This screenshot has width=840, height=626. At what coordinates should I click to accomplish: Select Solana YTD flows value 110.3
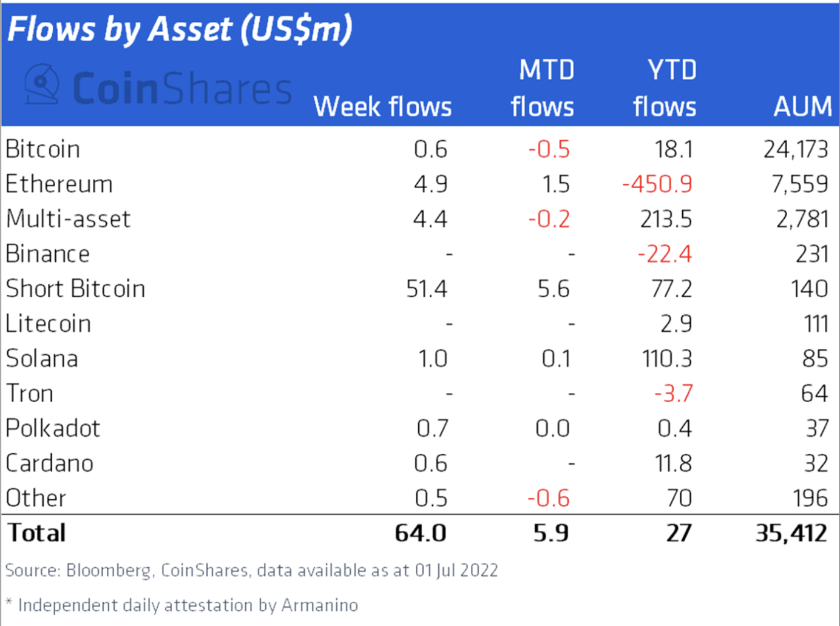pyautogui.click(x=667, y=358)
